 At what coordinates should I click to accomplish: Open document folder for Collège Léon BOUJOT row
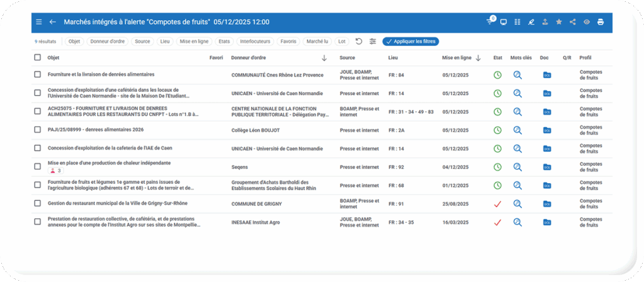(547, 130)
